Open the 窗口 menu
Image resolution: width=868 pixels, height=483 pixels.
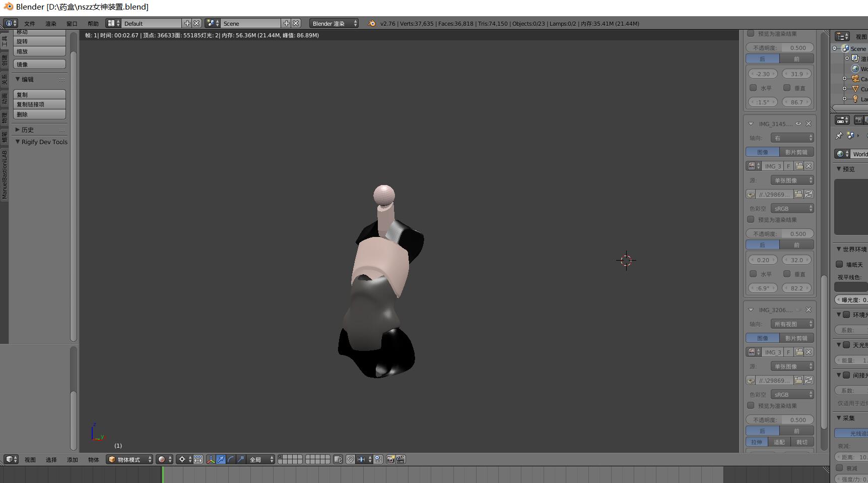pyautogui.click(x=72, y=24)
